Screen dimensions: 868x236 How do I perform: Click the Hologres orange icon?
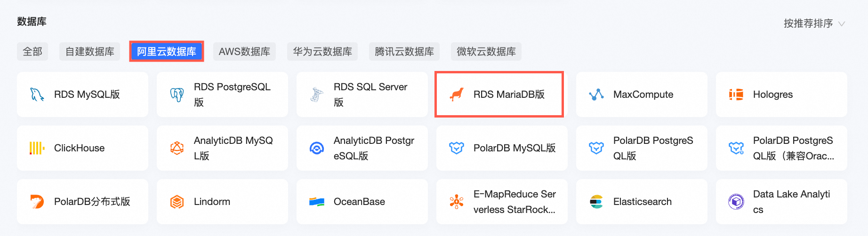pos(736,94)
